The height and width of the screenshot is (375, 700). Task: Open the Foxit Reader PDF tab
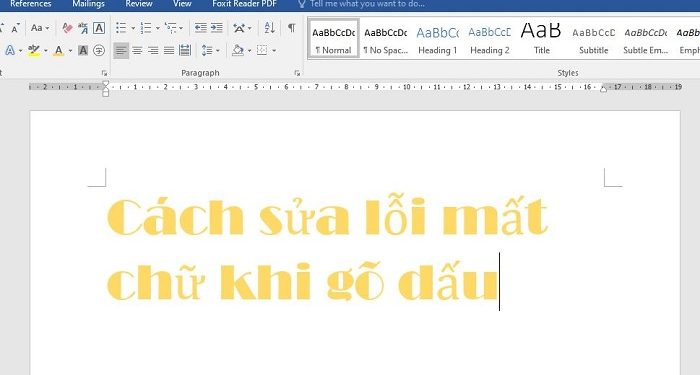click(244, 4)
